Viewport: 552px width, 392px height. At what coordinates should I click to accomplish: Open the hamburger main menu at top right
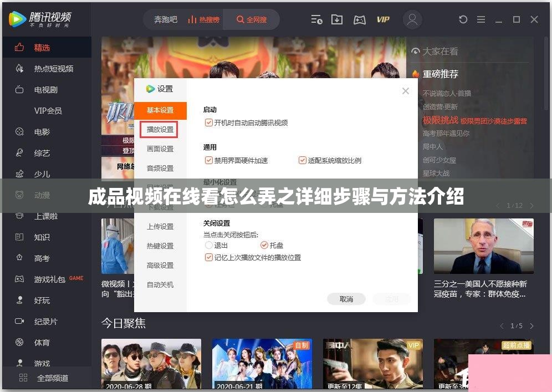coord(481,19)
